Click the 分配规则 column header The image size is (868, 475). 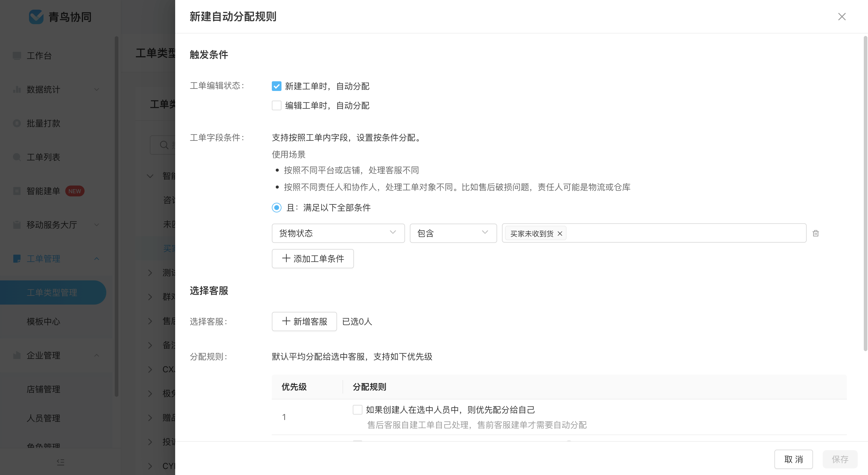pos(369,387)
